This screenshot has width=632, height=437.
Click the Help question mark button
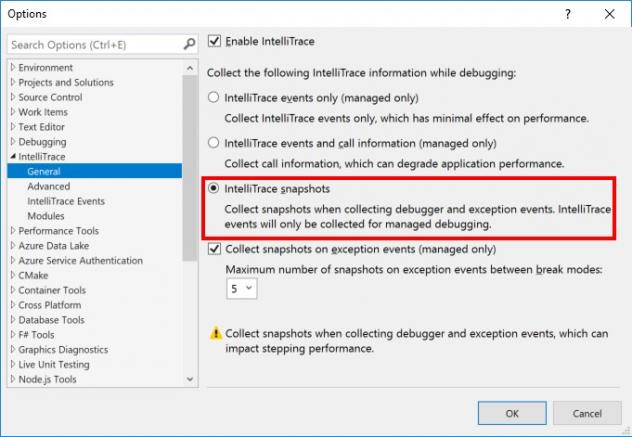568,14
